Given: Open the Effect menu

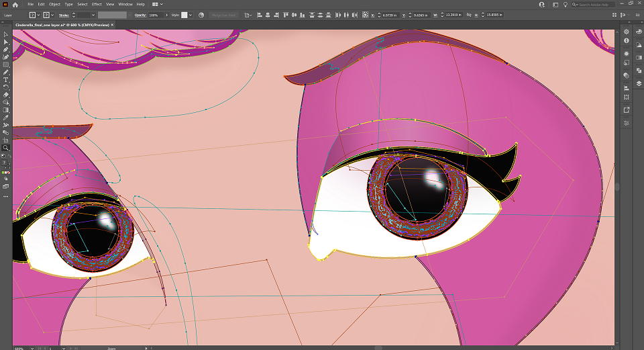Looking at the screenshot, I should tap(97, 4).
